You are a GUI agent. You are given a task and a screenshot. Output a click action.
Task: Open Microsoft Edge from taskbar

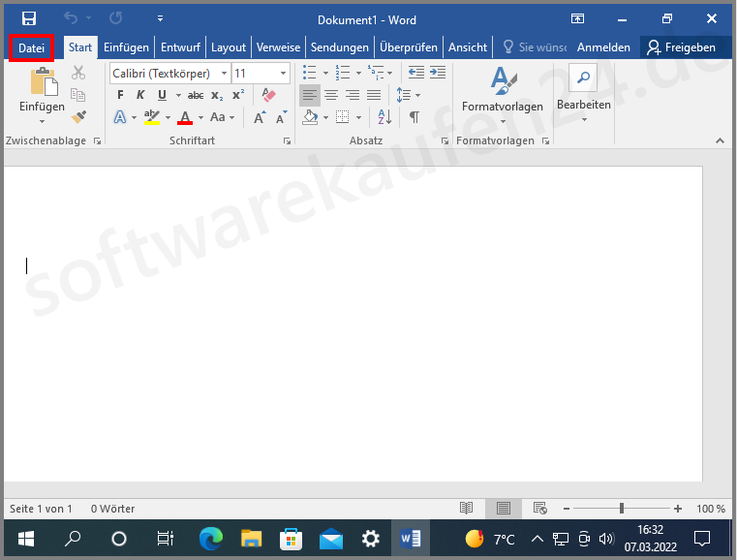point(210,539)
